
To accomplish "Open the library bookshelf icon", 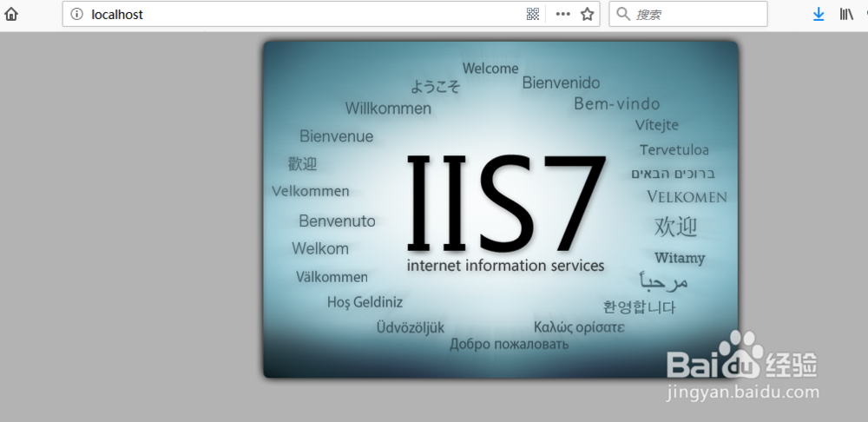I will coord(846,15).
